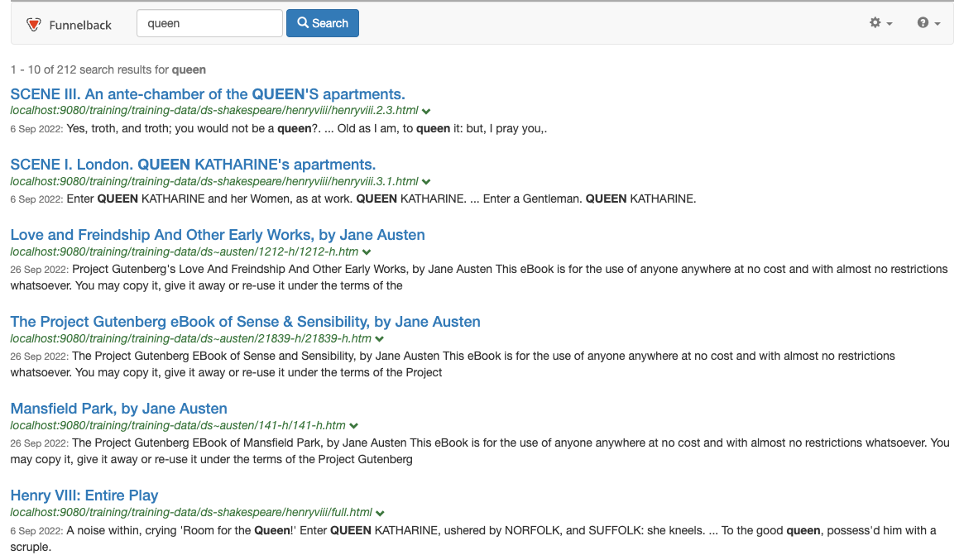Open the Love and Freindship result link

218,235
